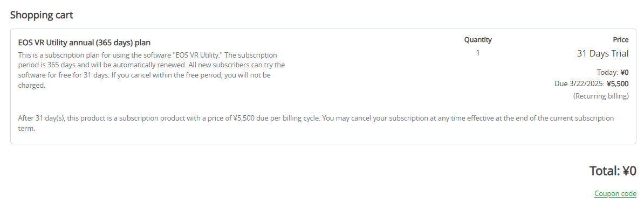The width and height of the screenshot is (644, 210).
Task: Click the Due 3/22/2025 ¥5,500 line
Action: coord(592,84)
